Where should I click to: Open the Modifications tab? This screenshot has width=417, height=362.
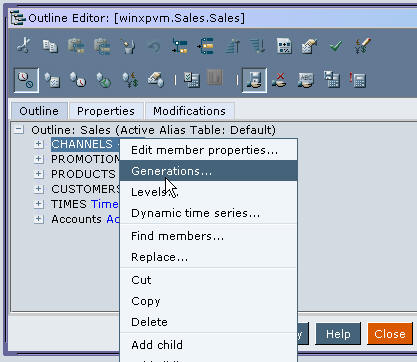(x=189, y=111)
